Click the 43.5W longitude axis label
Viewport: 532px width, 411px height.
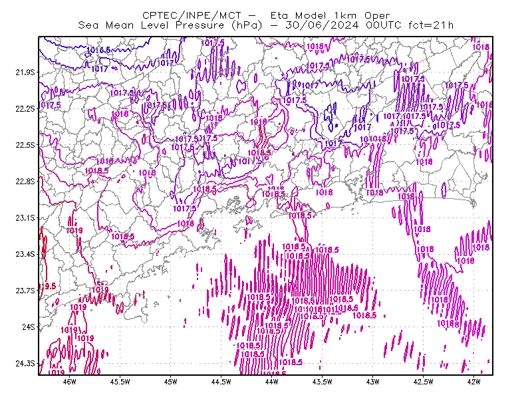pyautogui.click(x=323, y=382)
